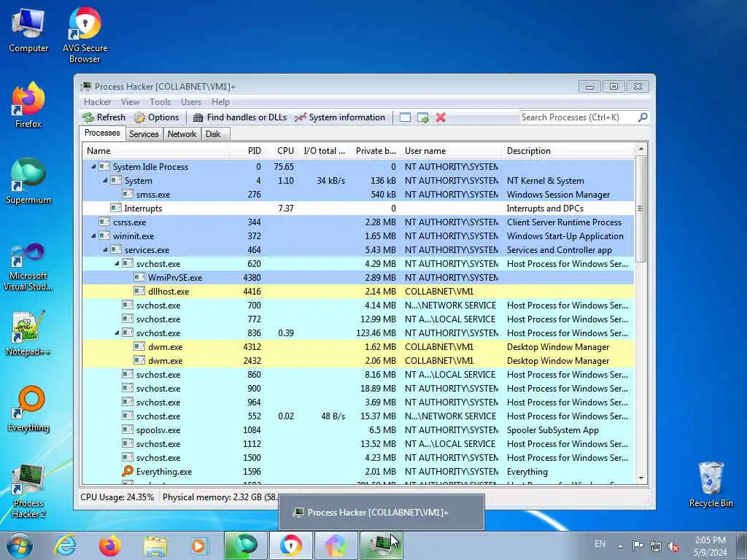The image size is (747, 560).
Task: Switch to the Services tab
Action: coord(144,134)
